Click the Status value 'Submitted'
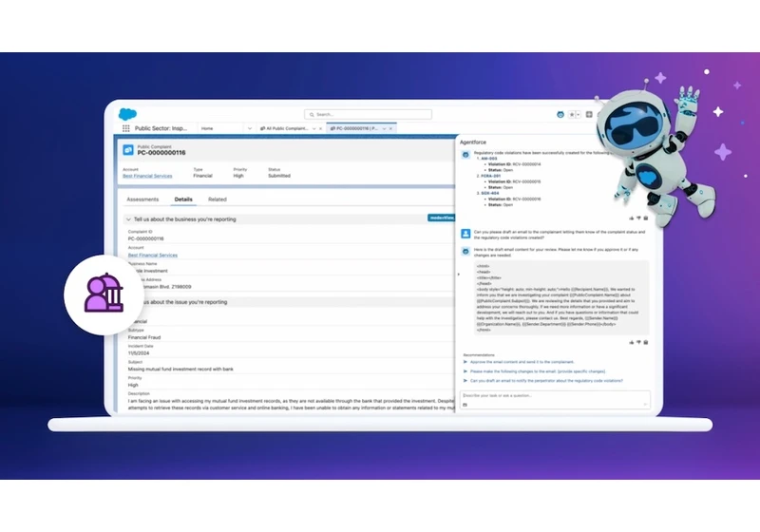760x532 pixels. tap(279, 176)
